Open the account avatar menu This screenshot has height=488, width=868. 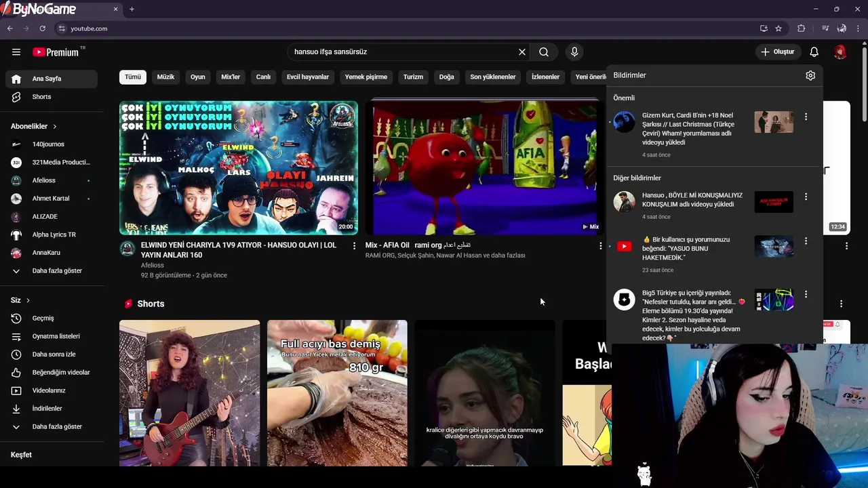[840, 52]
